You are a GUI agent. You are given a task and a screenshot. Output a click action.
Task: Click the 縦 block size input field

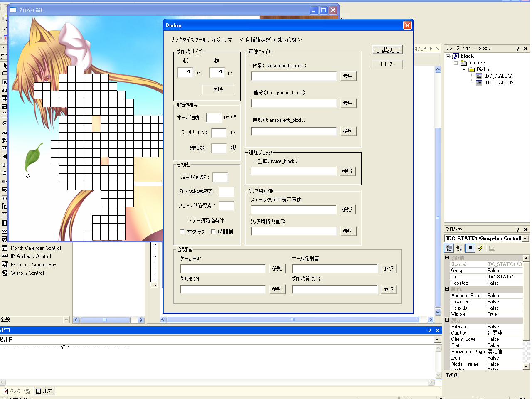click(185, 73)
